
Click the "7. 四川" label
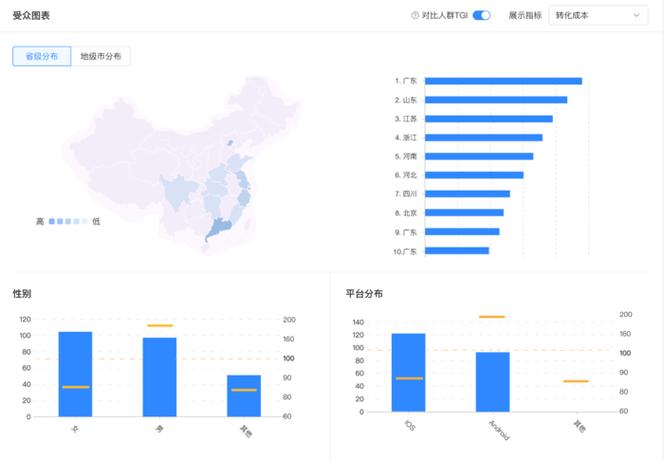(406, 194)
